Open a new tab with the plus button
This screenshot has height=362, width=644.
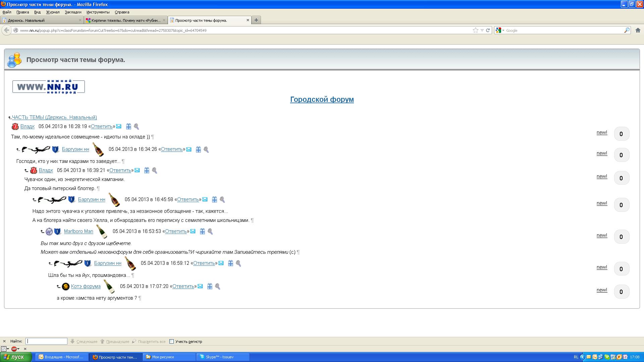pyautogui.click(x=256, y=20)
